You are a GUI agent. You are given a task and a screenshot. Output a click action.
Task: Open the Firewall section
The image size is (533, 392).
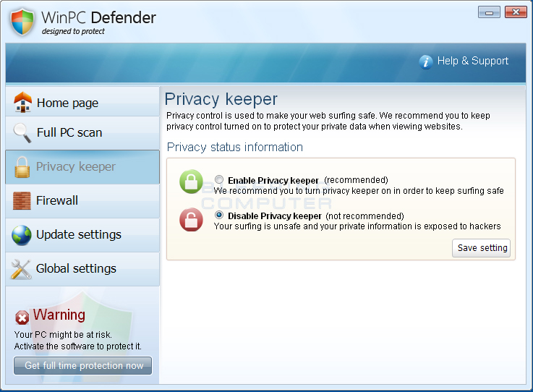[x=82, y=201]
